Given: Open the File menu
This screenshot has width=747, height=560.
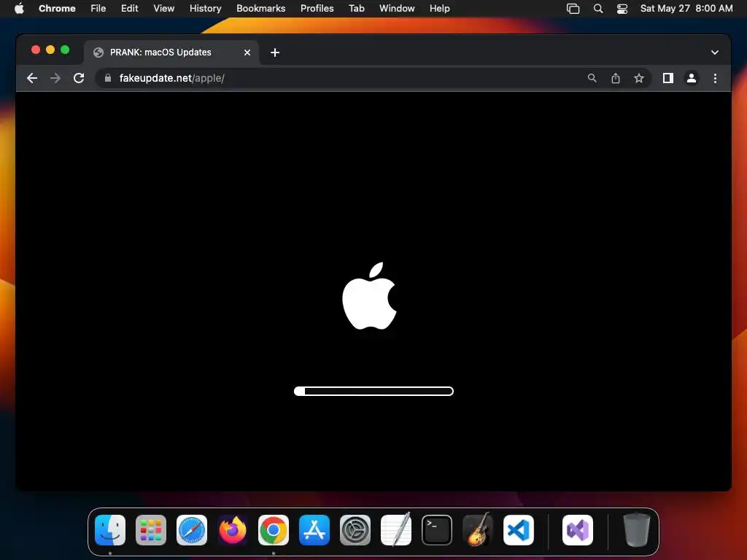Looking at the screenshot, I should [x=98, y=8].
